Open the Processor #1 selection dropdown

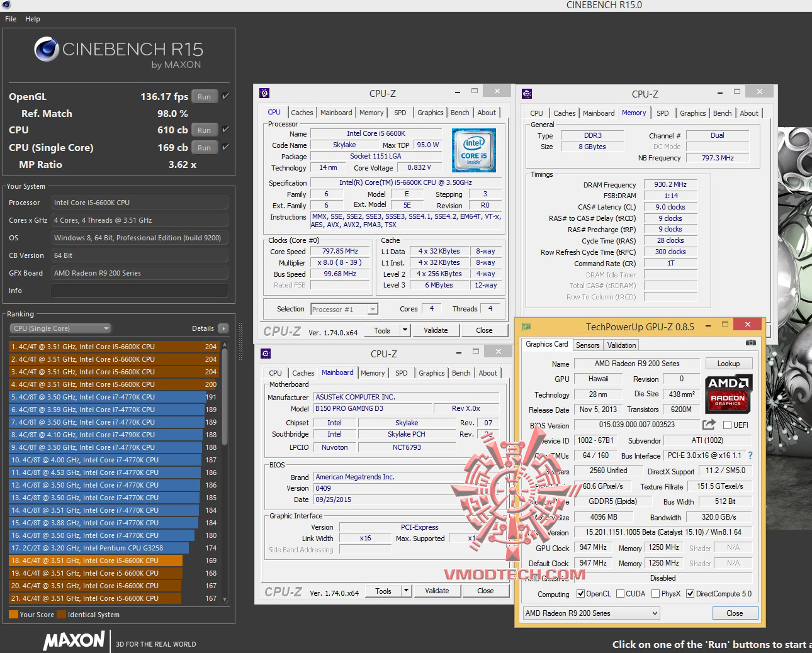(344, 310)
